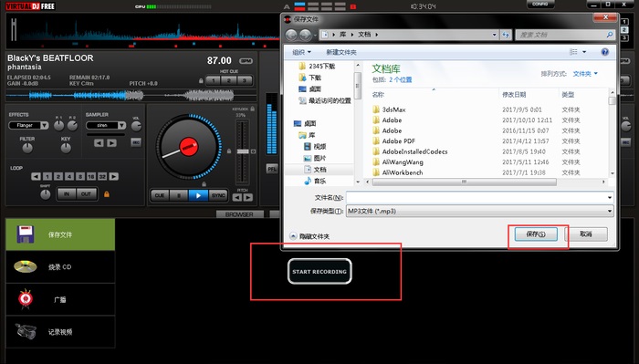Image resolution: width=639 pixels, height=364 pixels.
Task: Open the siren sampler dropdown
Action: (121, 125)
